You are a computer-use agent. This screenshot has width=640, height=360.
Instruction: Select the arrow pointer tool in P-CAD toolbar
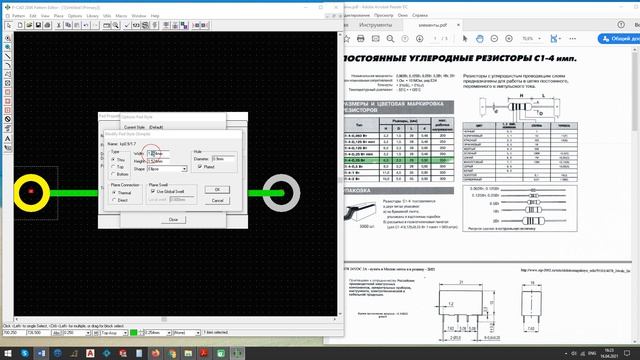8,25
